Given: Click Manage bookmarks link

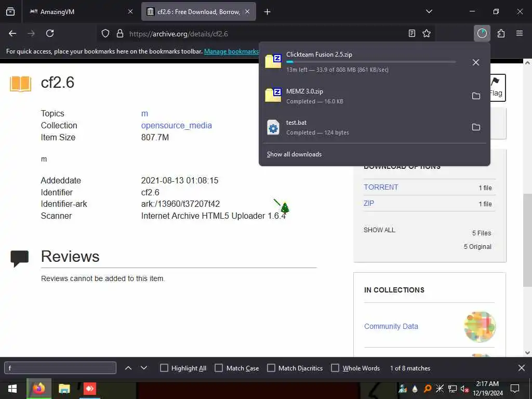Looking at the screenshot, I should [x=231, y=51].
